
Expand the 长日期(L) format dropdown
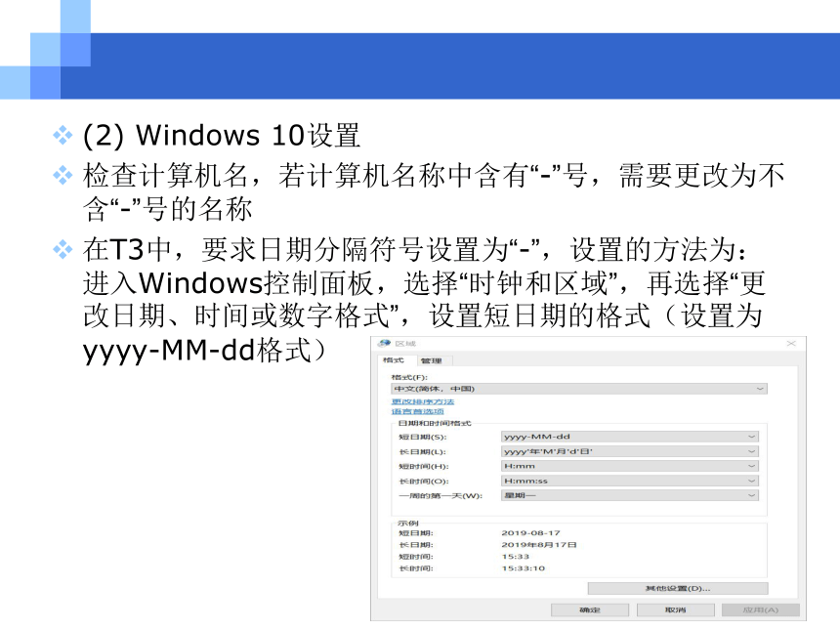630,451
